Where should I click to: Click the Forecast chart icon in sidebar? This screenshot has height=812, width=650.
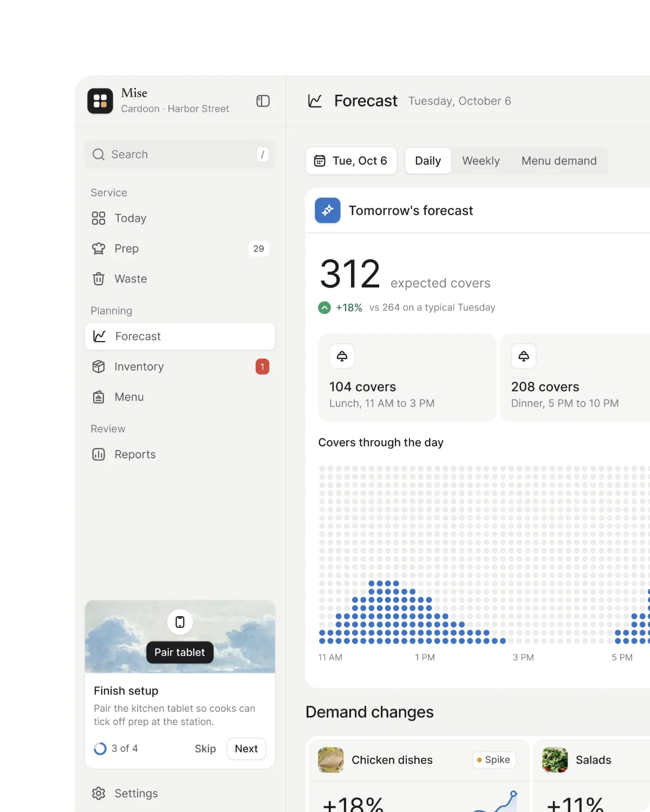point(100,336)
